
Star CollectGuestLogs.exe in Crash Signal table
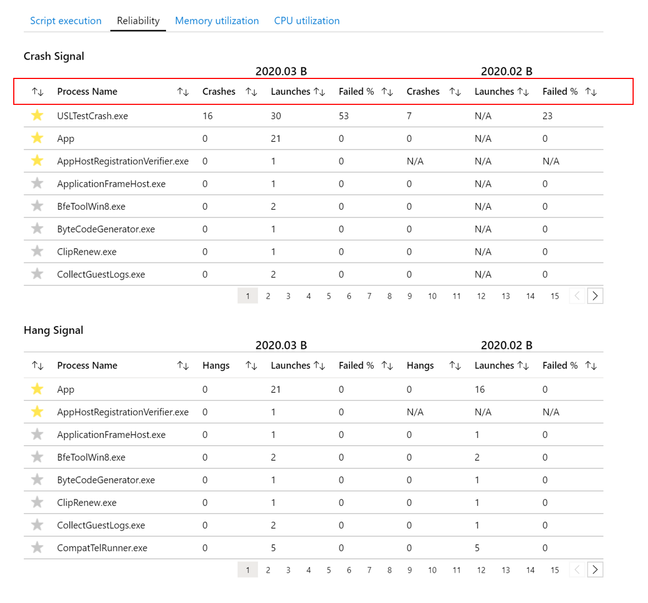point(37,274)
